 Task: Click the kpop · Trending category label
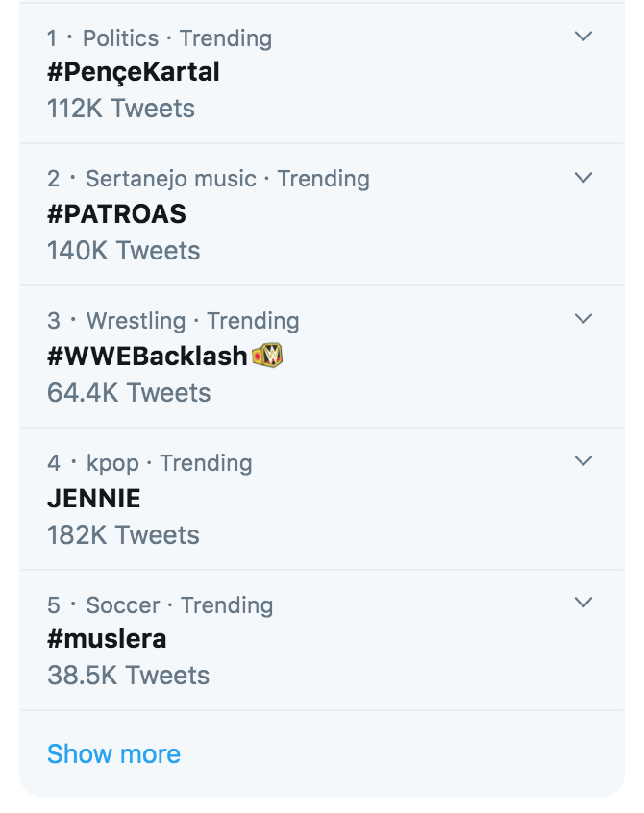[x=169, y=463]
